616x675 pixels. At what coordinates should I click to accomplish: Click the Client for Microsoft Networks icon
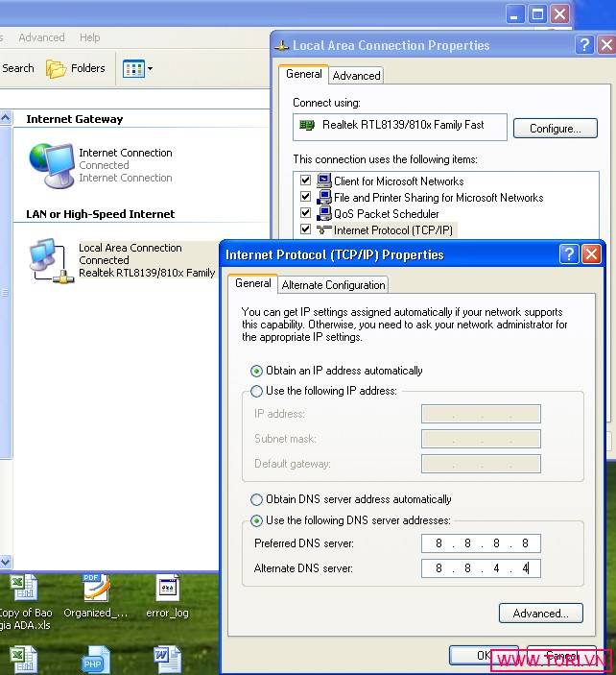[324, 181]
